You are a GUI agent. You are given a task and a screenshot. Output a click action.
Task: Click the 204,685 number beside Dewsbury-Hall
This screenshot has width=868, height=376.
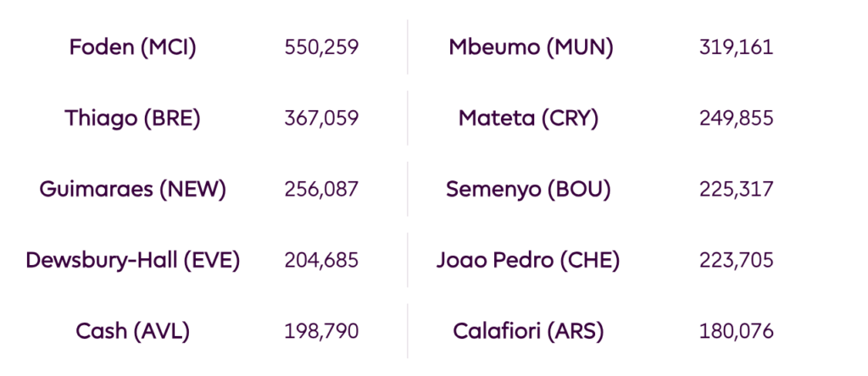[x=321, y=260]
